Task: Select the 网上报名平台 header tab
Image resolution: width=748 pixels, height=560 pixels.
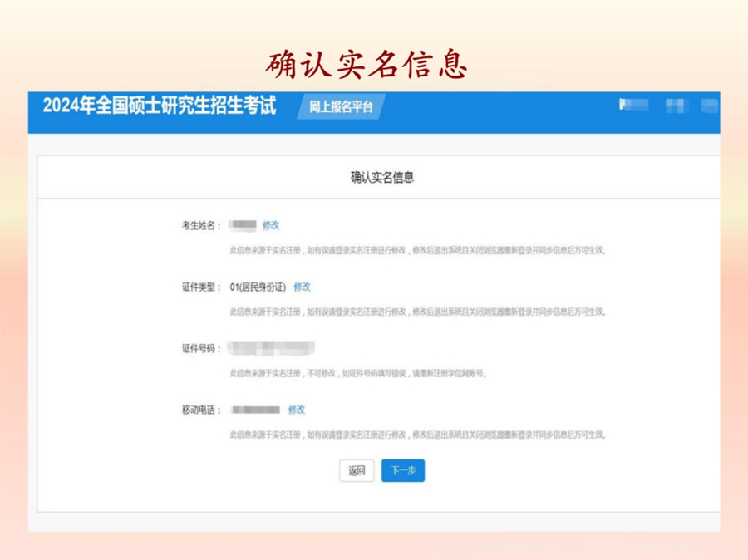Action: click(341, 107)
